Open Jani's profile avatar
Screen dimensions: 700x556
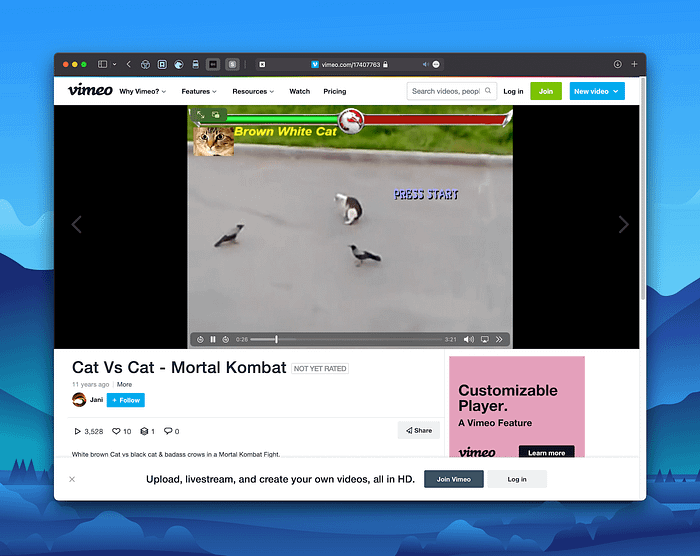click(79, 400)
